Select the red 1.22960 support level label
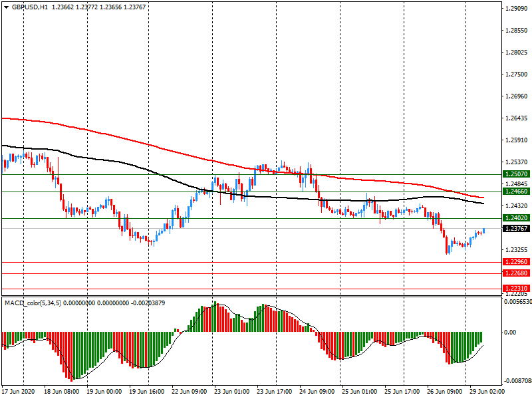532x399 pixels. [x=517, y=262]
